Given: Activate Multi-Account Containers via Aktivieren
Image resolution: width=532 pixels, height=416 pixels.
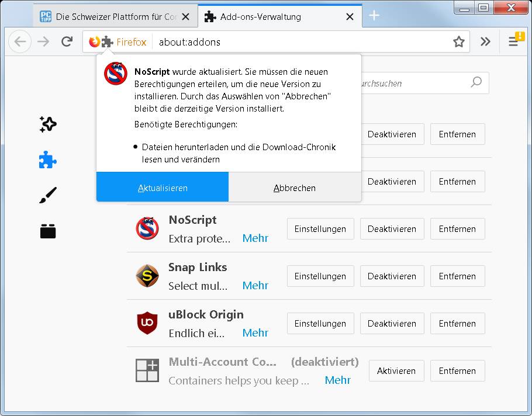Looking at the screenshot, I should [396, 370].
